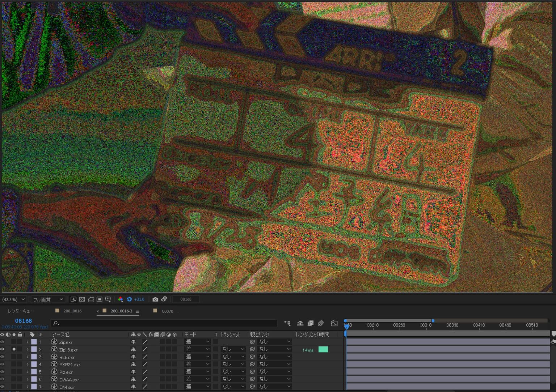The height and width of the screenshot is (392, 556).
Task: Hide the Zip.exr layer with eye
Action: coord(3,342)
